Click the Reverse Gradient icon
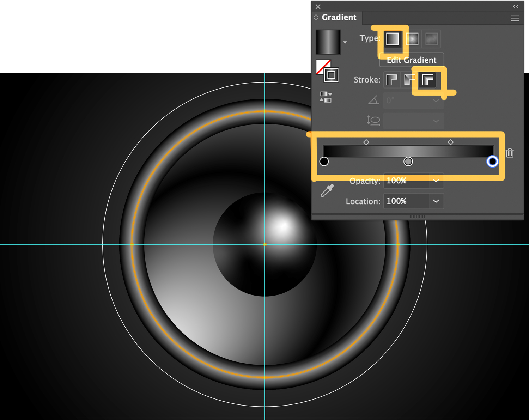The width and height of the screenshot is (529, 420). (x=325, y=98)
